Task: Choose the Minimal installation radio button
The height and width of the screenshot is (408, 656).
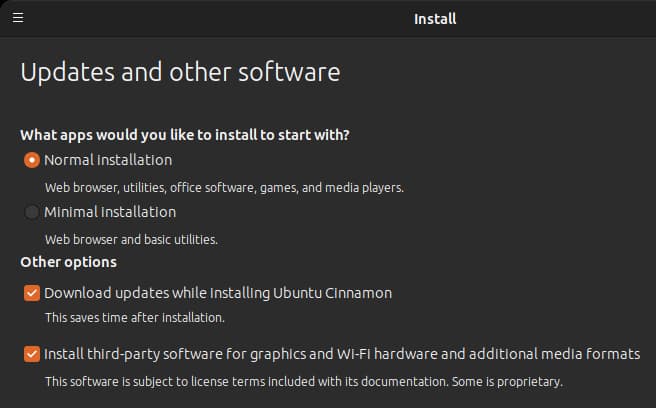Action: tap(32, 212)
